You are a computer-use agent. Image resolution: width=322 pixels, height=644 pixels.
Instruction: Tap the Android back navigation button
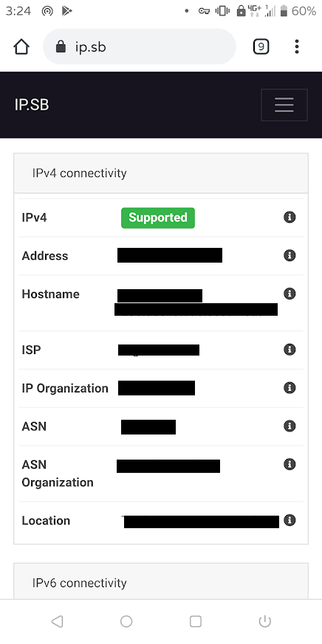click(x=57, y=621)
